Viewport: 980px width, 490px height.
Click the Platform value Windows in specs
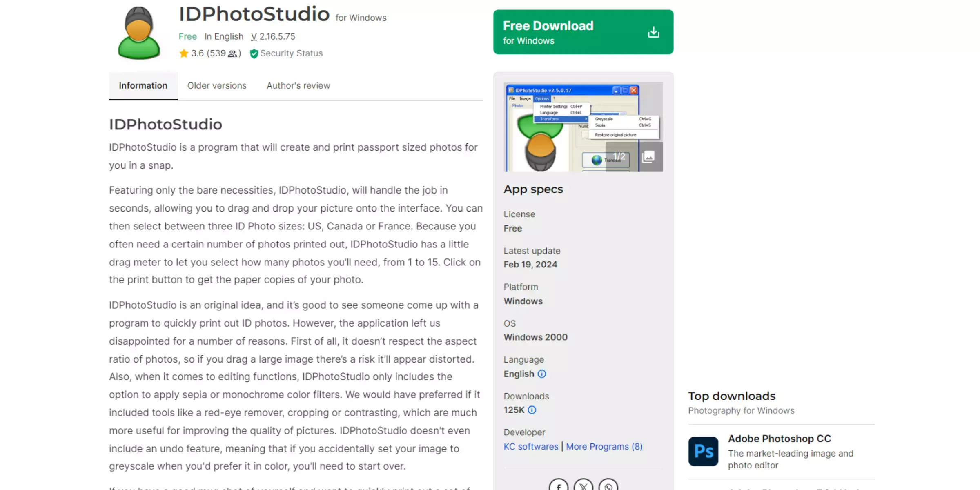tap(523, 301)
